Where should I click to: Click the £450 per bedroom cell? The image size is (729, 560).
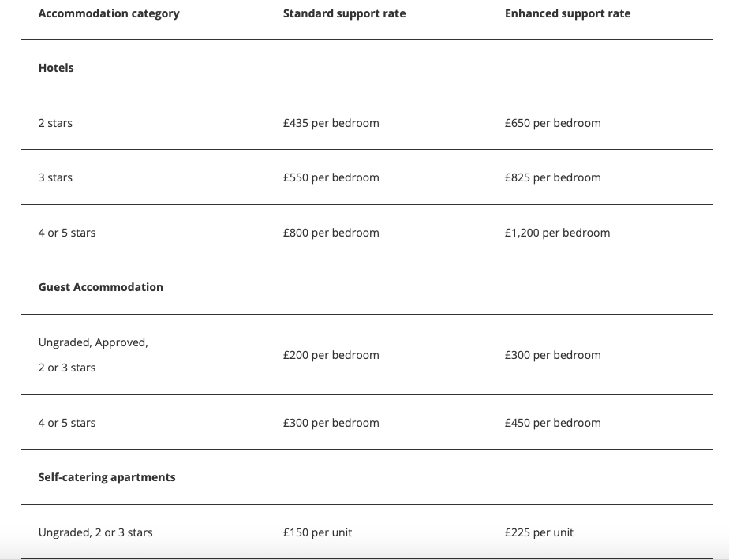tap(553, 423)
